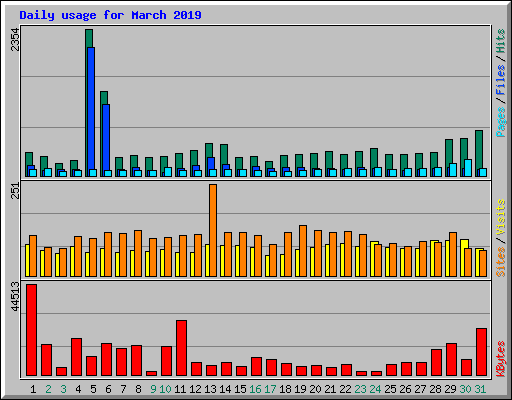This screenshot has width=512, height=400.
Task: Click the tall orange visits bar on day 13
Action: pyautogui.click(x=213, y=230)
